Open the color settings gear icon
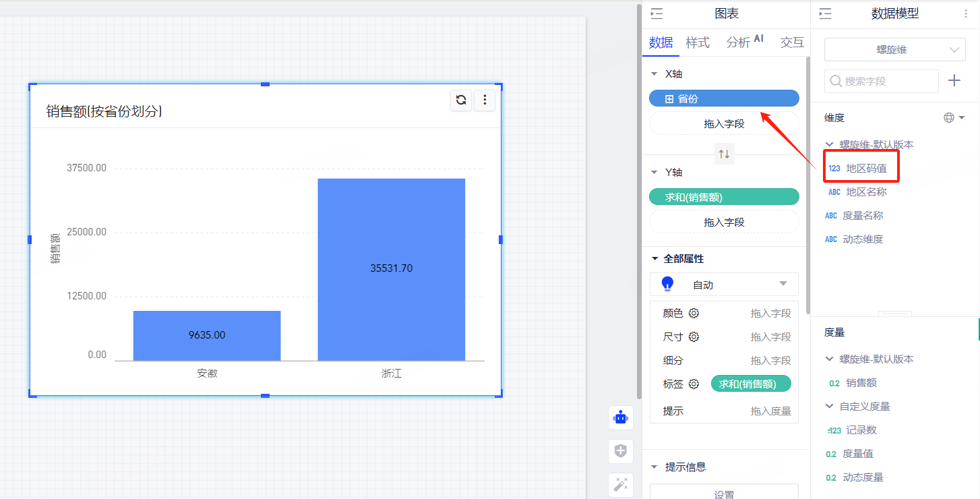The height and width of the screenshot is (499, 980). [694, 314]
